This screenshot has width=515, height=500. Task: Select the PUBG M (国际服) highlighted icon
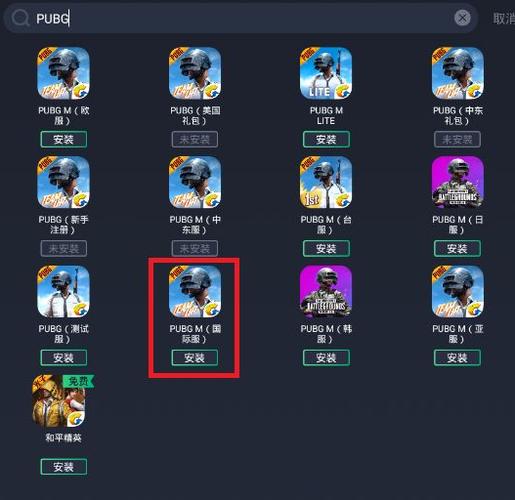pyautogui.click(x=195, y=291)
